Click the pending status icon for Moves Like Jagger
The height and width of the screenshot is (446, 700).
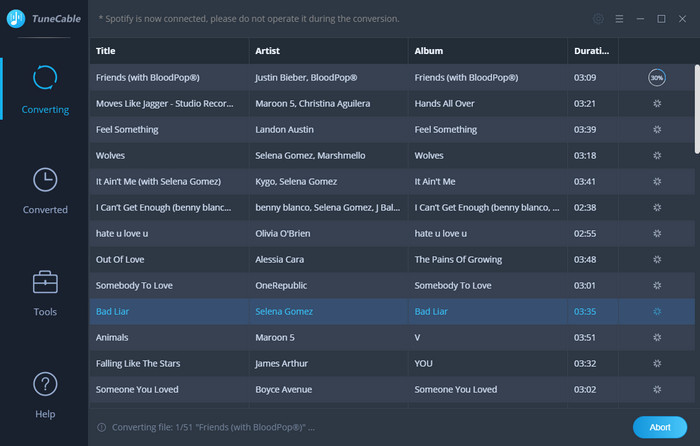tap(657, 104)
